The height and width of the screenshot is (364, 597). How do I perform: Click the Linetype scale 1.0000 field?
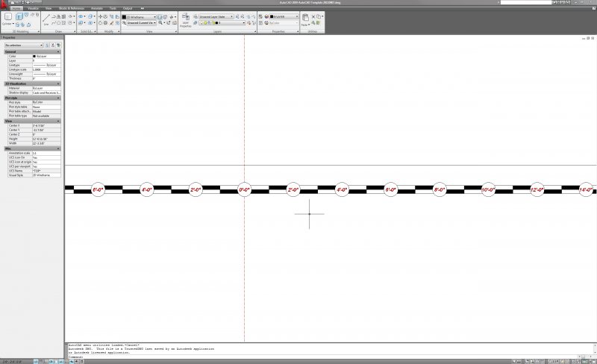pyautogui.click(x=46, y=69)
